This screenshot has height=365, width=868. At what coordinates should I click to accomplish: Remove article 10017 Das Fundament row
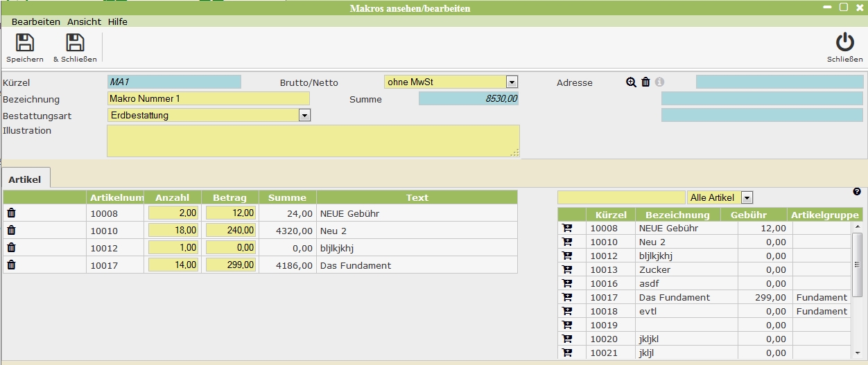(x=11, y=265)
